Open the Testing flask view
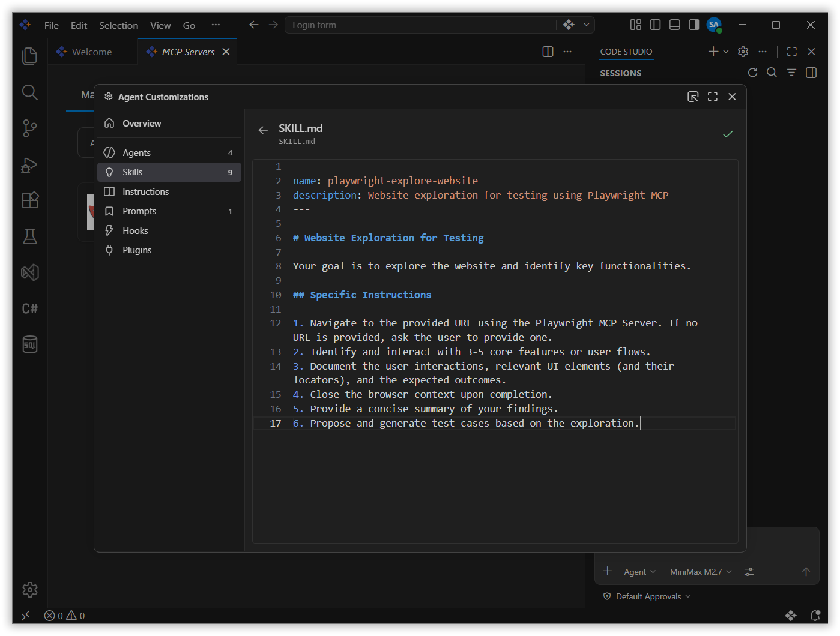The image size is (840, 636). tap(29, 236)
